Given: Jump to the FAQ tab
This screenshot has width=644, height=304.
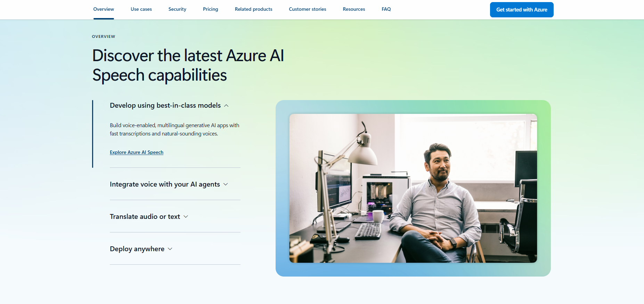Looking at the screenshot, I should click(386, 9).
